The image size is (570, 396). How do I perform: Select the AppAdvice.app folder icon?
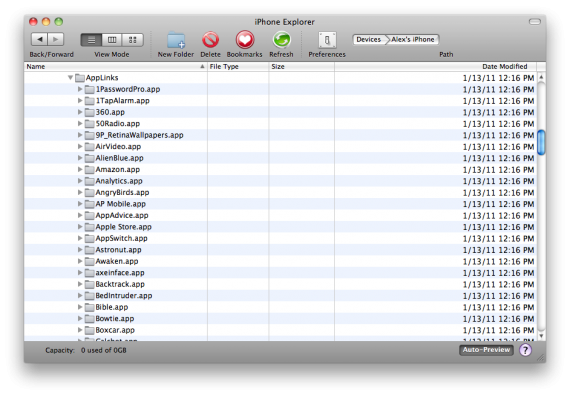pyautogui.click(x=89, y=215)
